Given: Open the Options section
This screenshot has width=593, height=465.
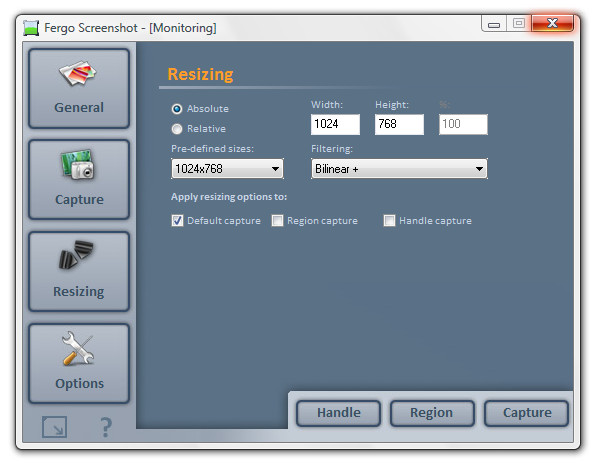Looking at the screenshot, I should 79,363.
